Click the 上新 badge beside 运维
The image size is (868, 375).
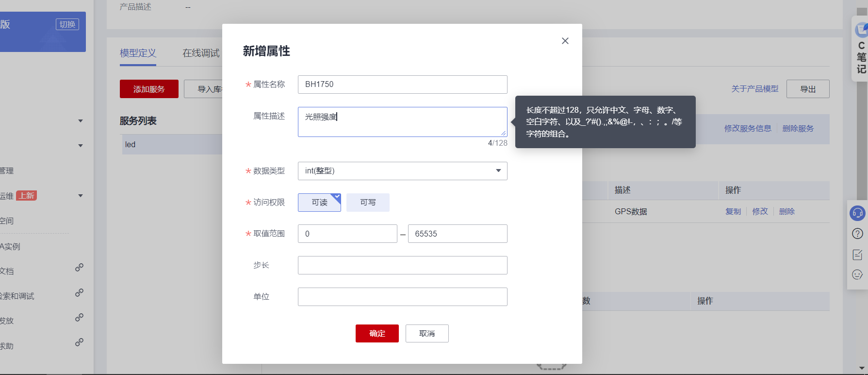pyautogui.click(x=27, y=196)
